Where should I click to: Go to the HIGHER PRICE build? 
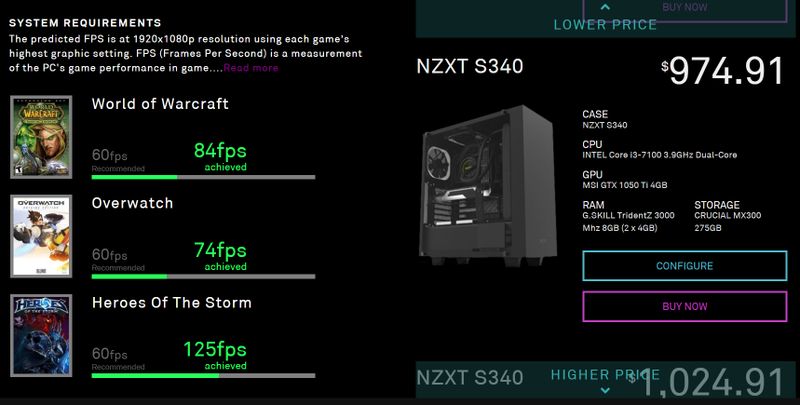click(x=605, y=375)
